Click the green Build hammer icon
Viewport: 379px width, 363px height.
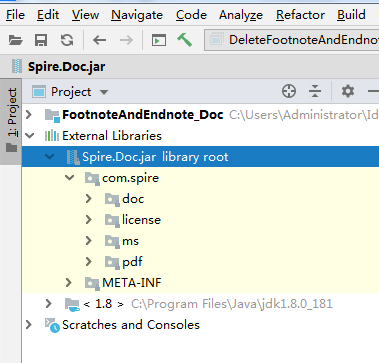(184, 40)
